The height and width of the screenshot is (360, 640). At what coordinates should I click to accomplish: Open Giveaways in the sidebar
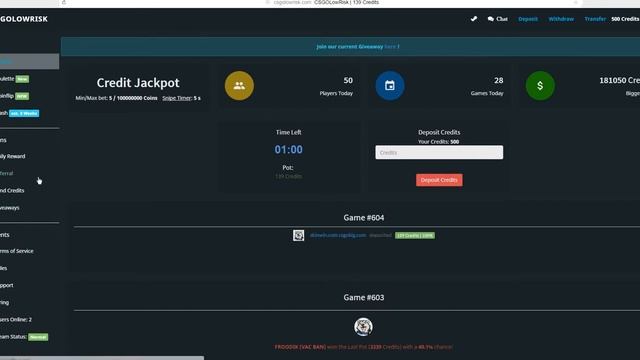pyautogui.click(x=10, y=208)
